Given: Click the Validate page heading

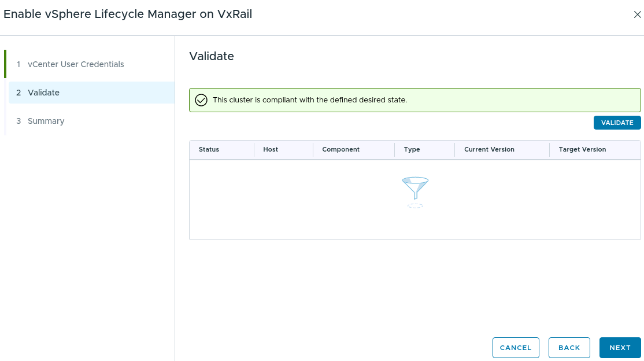Looking at the screenshot, I should pos(211,56).
